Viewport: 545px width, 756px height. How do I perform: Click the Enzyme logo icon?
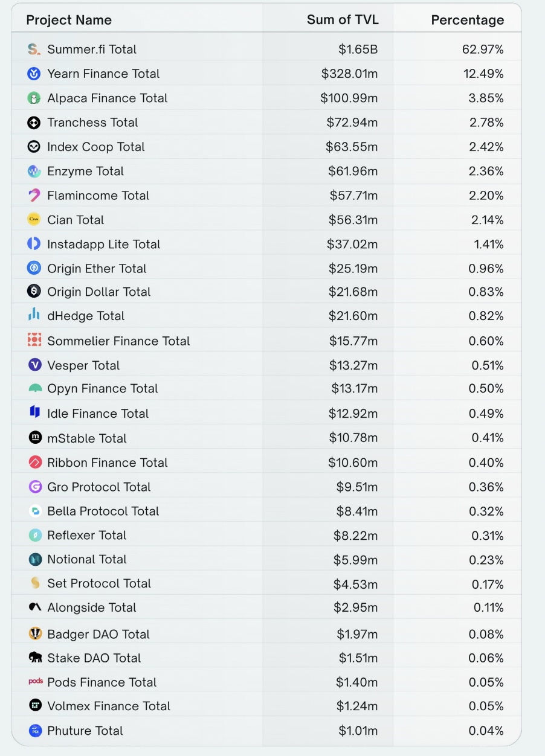tap(34, 171)
